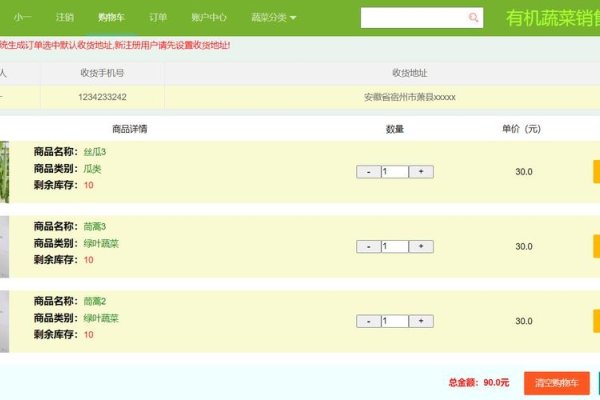The width and height of the screenshot is (600, 400).
Task: Select phone number 1234233242 cell
Action: (x=102, y=97)
